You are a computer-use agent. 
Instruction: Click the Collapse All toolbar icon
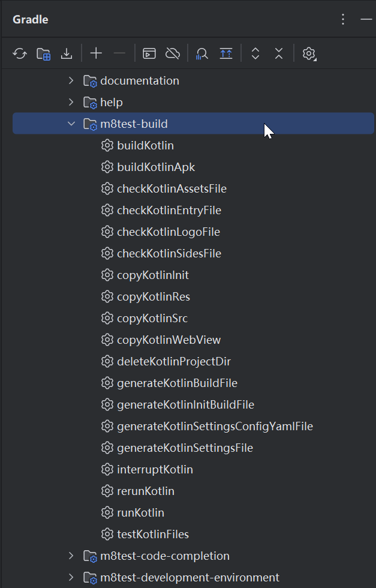tap(279, 54)
